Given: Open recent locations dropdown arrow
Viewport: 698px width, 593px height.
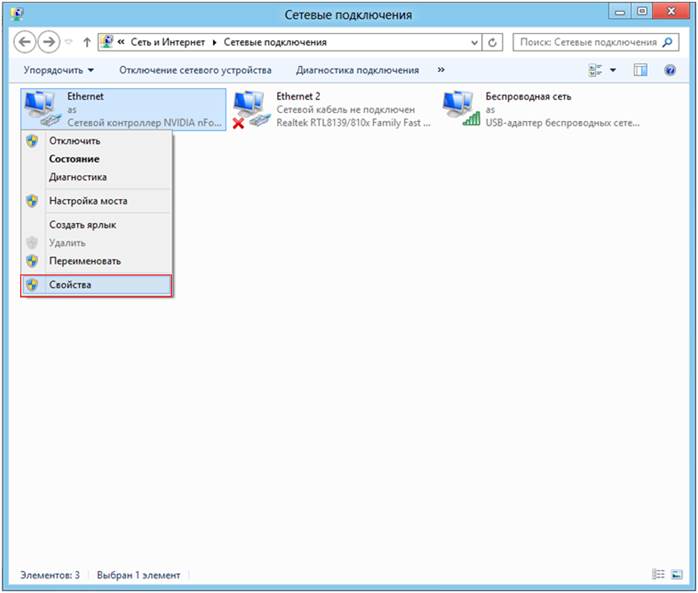Looking at the screenshot, I should coord(69,42).
